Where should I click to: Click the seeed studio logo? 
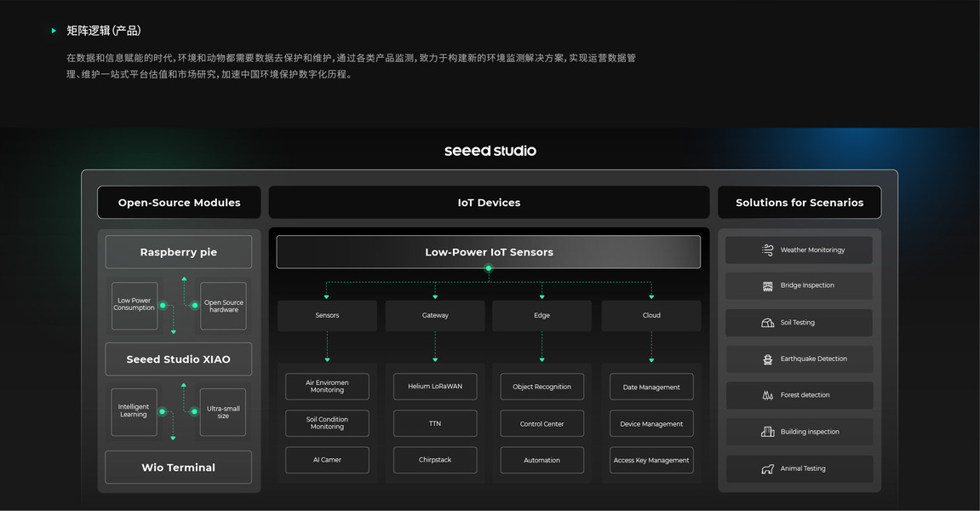coord(490,151)
